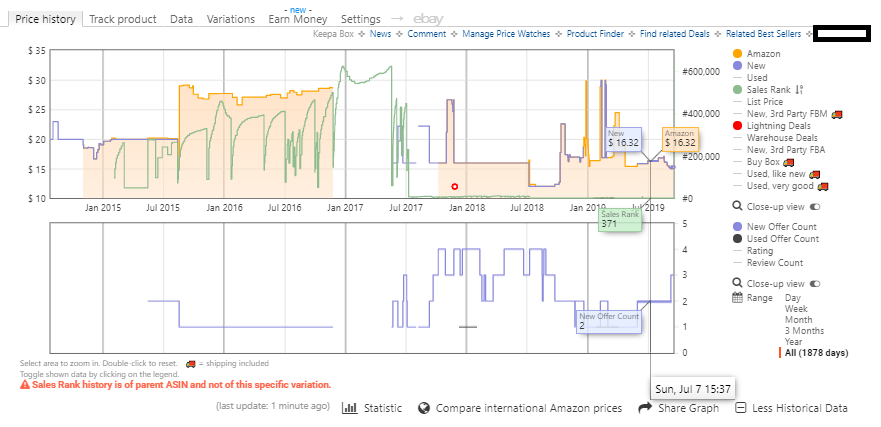Toggle the lower Close-up view switch
Screen dimensions: 881x427
[815, 284]
